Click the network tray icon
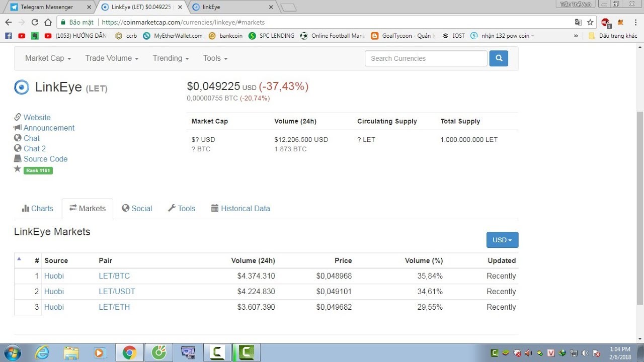644x362 pixels. click(x=574, y=353)
